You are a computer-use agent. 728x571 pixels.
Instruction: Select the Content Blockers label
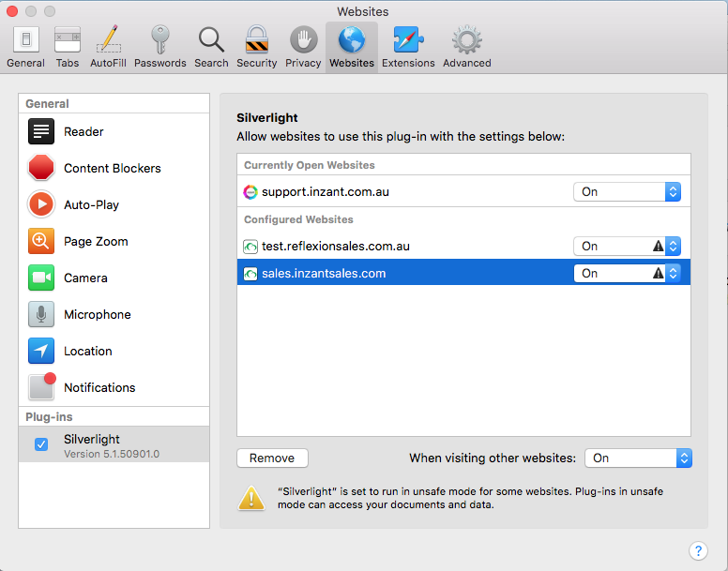[x=113, y=169]
